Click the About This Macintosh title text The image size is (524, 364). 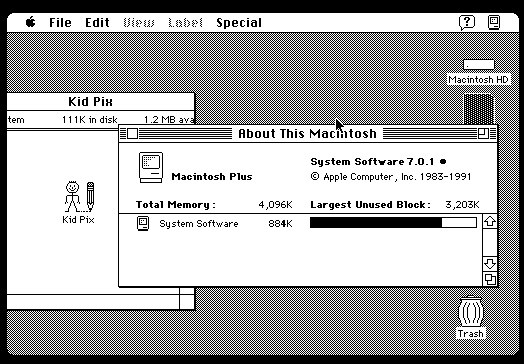point(307,133)
